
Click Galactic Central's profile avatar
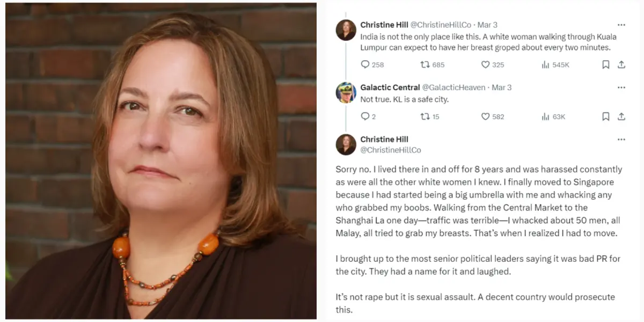point(346,93)
